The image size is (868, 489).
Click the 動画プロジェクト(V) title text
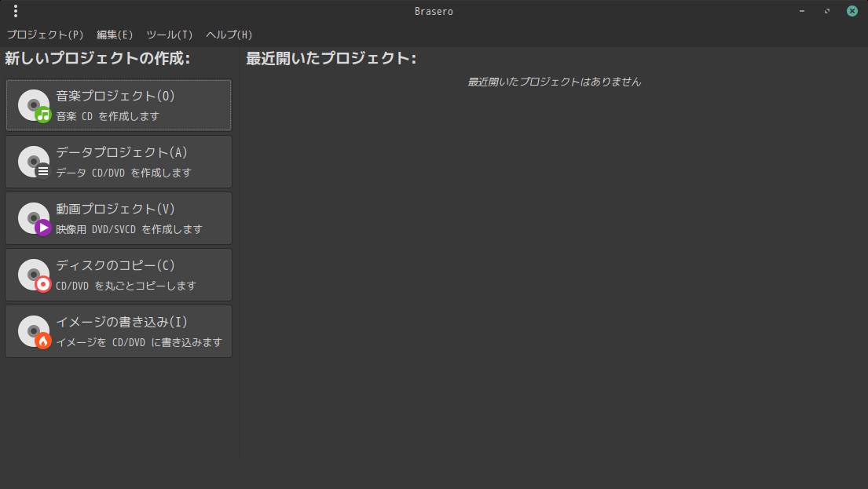pyautogui.click(x=115, y=209)
